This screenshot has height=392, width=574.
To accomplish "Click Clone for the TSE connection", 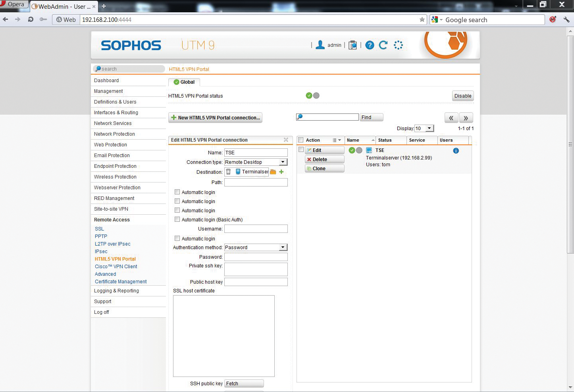I will (324, 168).
